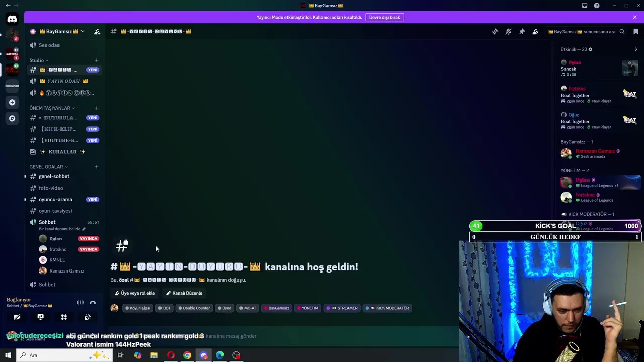Select the Double Counter role chip

[194, 308]
